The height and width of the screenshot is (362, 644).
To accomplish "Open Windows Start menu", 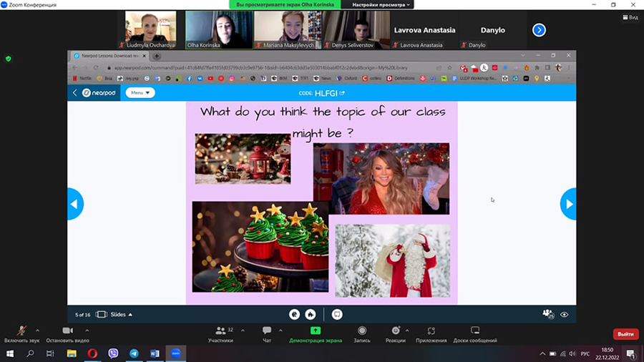I will point(10,353).
